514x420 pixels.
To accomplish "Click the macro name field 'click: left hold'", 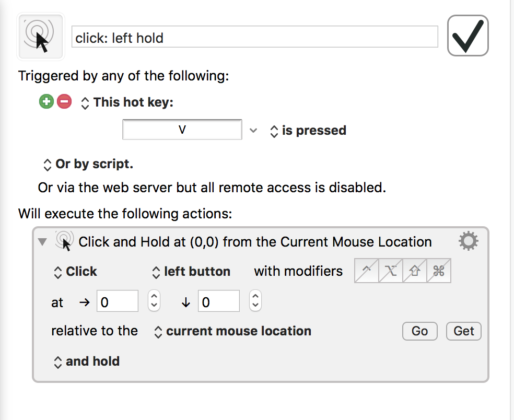I will pos(254,38).
